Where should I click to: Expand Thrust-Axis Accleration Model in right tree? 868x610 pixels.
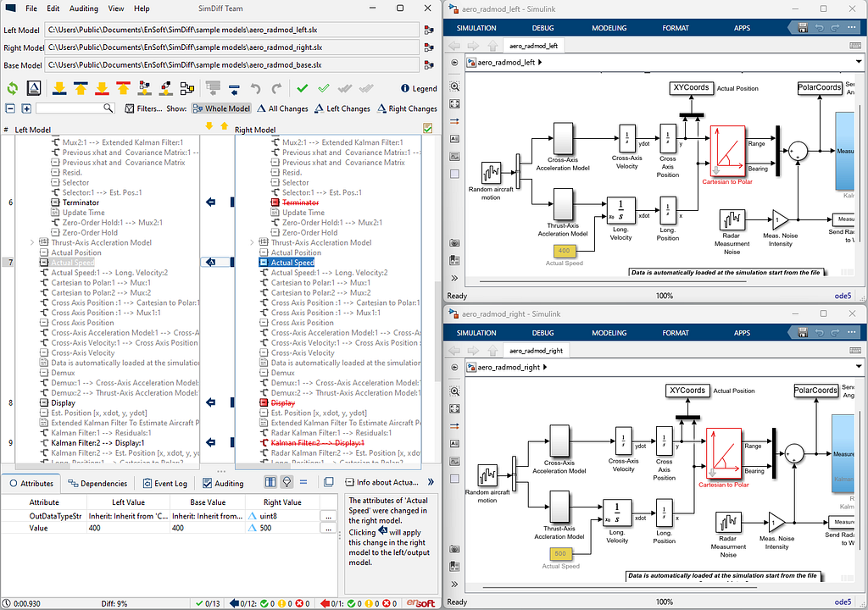click(x=252, y=242)
